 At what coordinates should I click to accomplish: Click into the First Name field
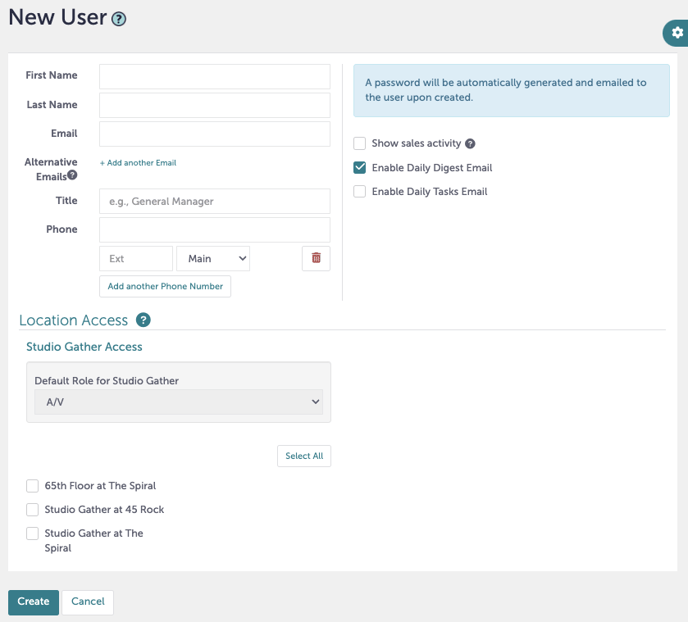214,76
